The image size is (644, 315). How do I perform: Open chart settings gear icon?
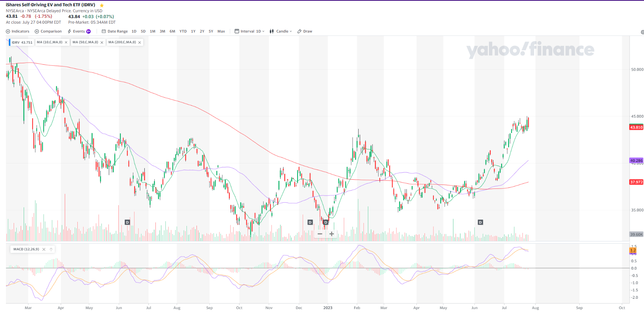coord(642,32)
